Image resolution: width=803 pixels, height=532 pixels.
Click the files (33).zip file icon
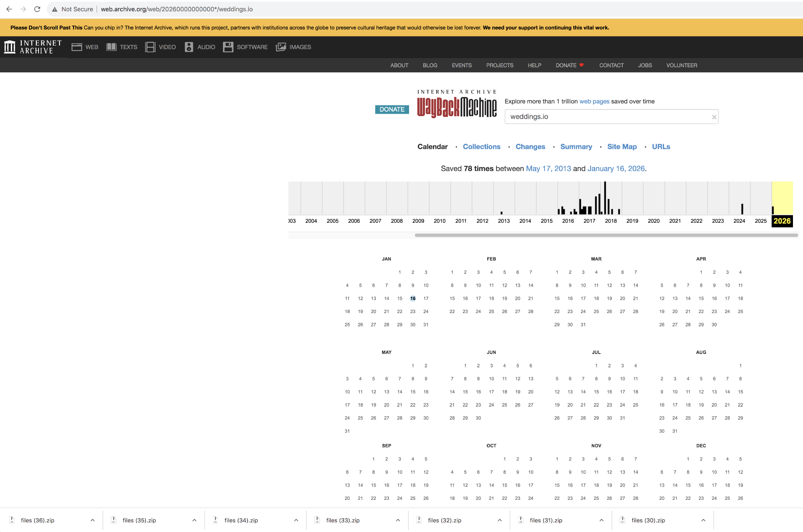[317, 520]
